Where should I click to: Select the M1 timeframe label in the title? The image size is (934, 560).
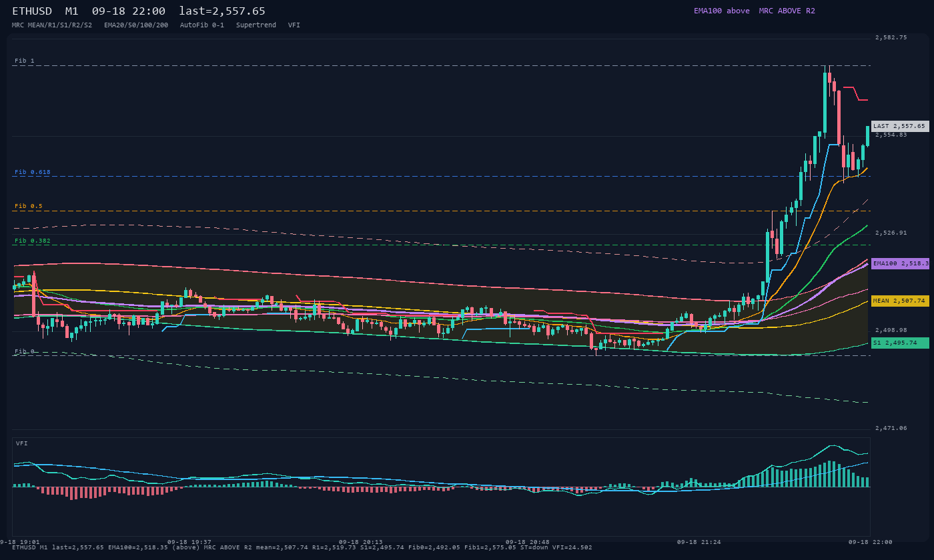point(72,11)
